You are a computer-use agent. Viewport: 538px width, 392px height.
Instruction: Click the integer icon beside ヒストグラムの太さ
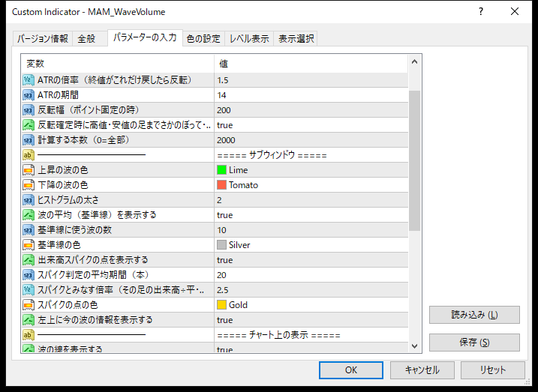click(x=29, y=200)
